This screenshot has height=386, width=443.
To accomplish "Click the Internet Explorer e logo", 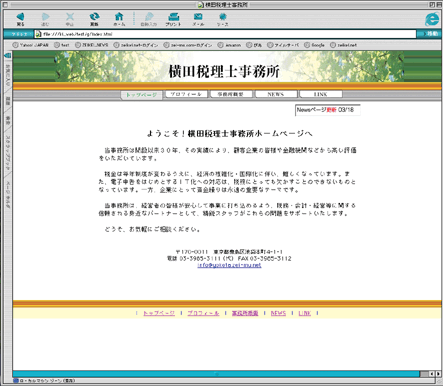I will pos(432,19).
